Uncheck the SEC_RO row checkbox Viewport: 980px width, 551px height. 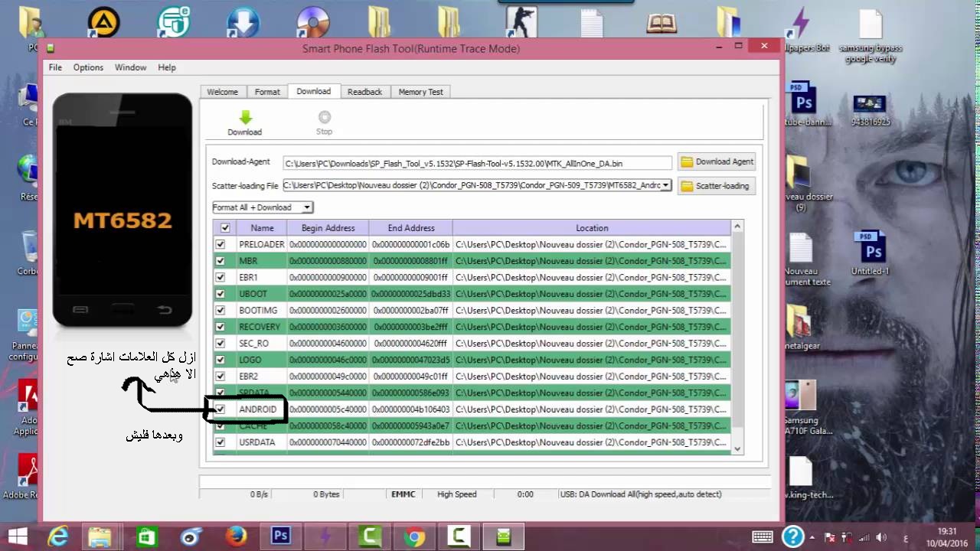tap(220, 344)
